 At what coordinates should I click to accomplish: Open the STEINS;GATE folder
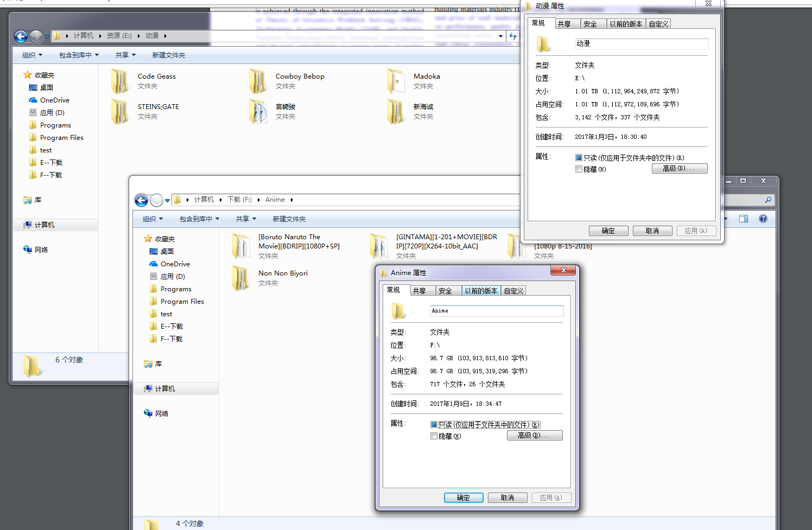(x=145, y=111)
